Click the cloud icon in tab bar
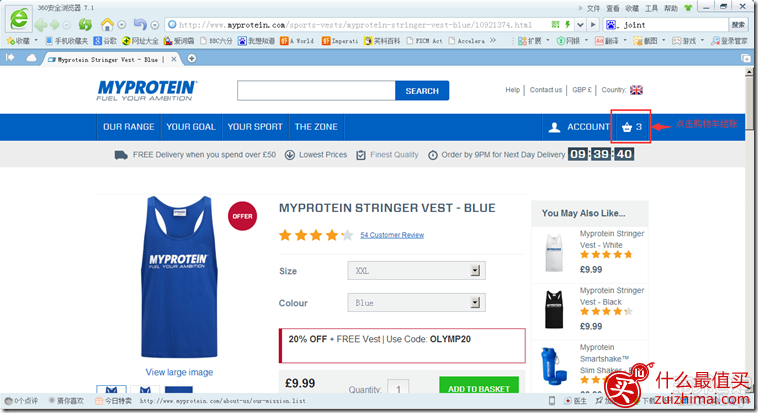The height and width of the screenshot is (413, 758). point(31,58)
